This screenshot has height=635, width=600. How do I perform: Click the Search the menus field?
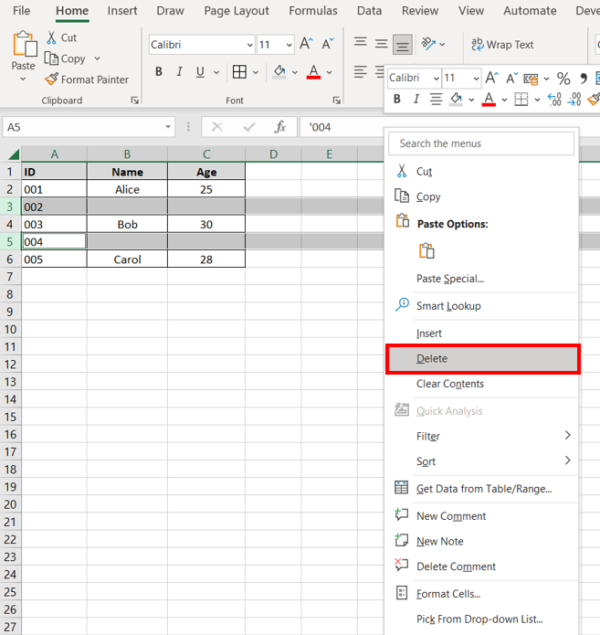tap(482, 144)
